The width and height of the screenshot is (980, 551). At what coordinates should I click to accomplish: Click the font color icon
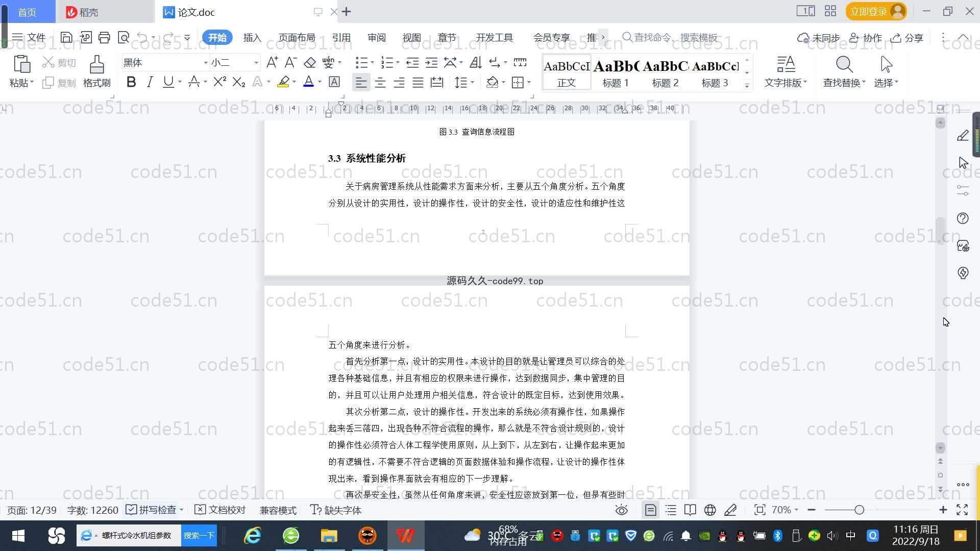click(x=308, y=82)
